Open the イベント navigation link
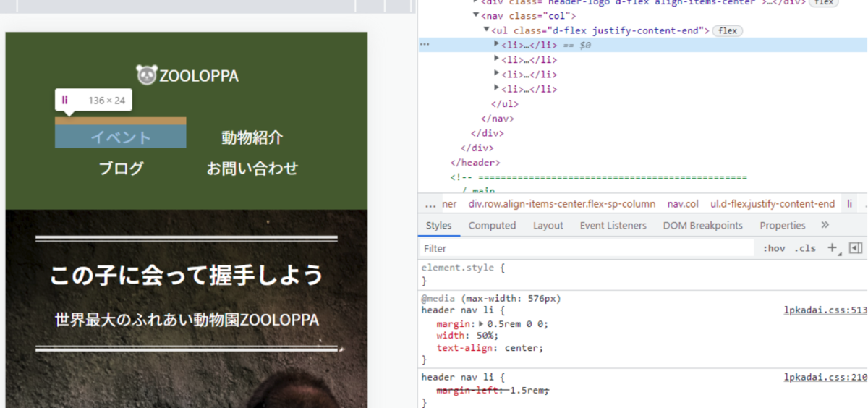Image resolution: width=868 pixels, height=408 pixels. coord(121,137)
